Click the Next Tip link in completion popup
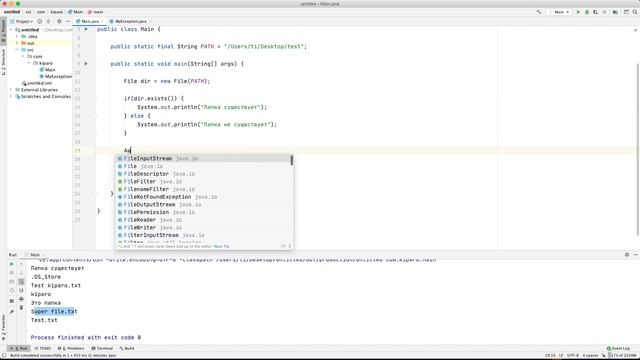640x360 pixels. [221, 247]
